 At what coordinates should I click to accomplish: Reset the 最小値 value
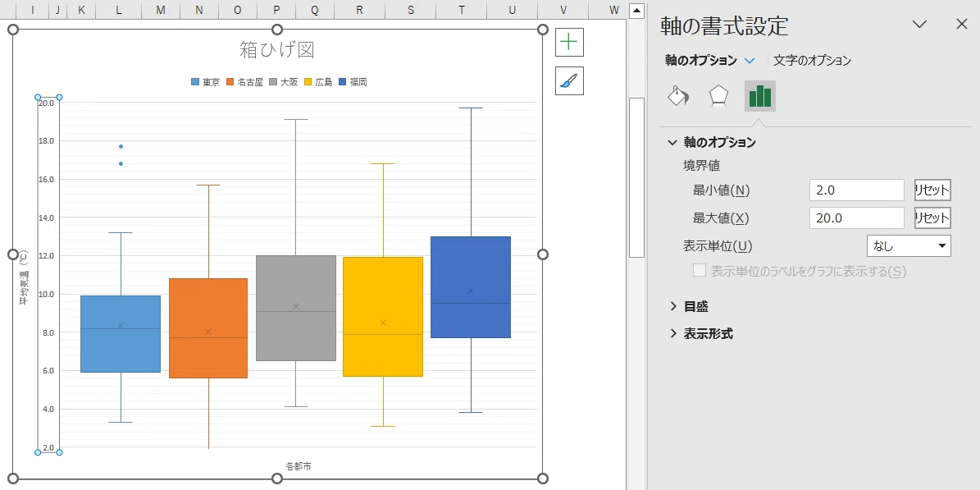point(932,190)
